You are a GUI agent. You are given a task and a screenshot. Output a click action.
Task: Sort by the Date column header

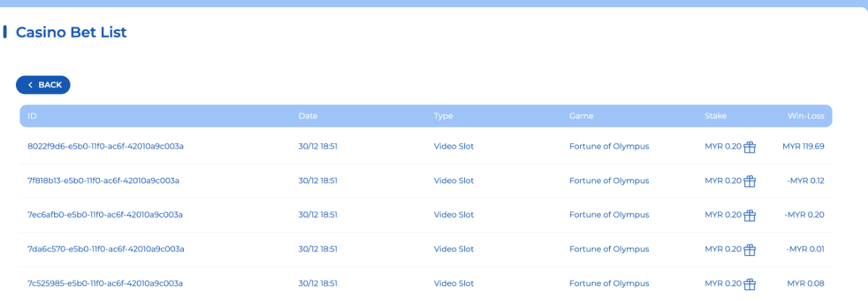(x=307, y=116)
